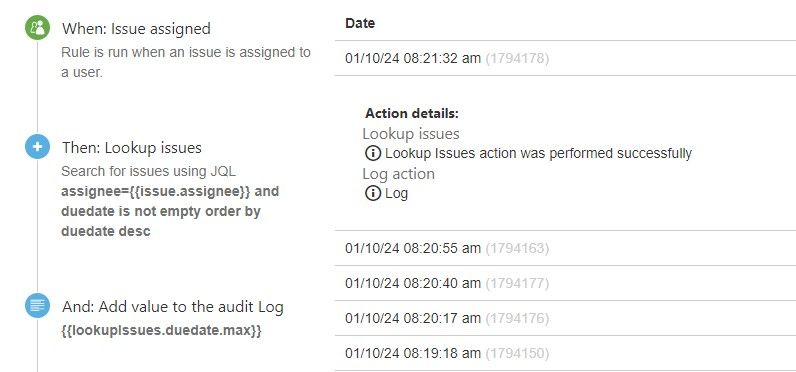Expand the 08:20:40 am audit log entry
The width and height of the screenshot is (796, 372).
pyautogui.click(x=566, y=283)
